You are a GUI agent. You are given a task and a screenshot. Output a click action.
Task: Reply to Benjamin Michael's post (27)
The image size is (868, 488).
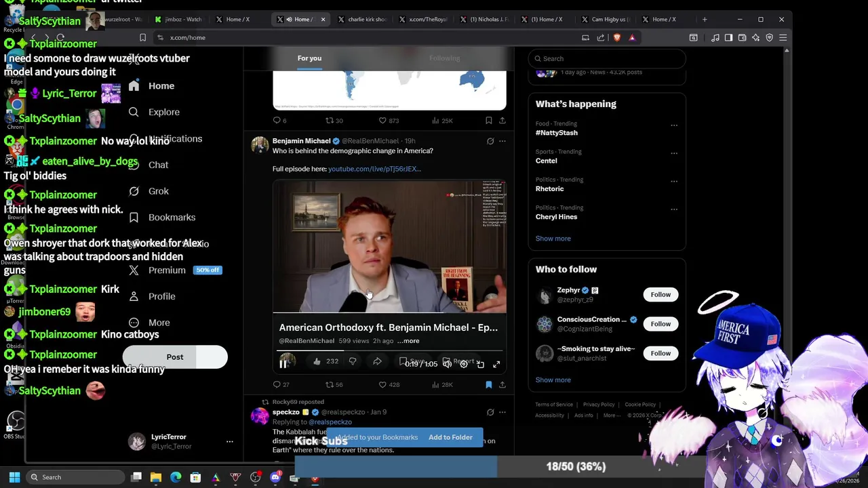[x=281, y=385]
